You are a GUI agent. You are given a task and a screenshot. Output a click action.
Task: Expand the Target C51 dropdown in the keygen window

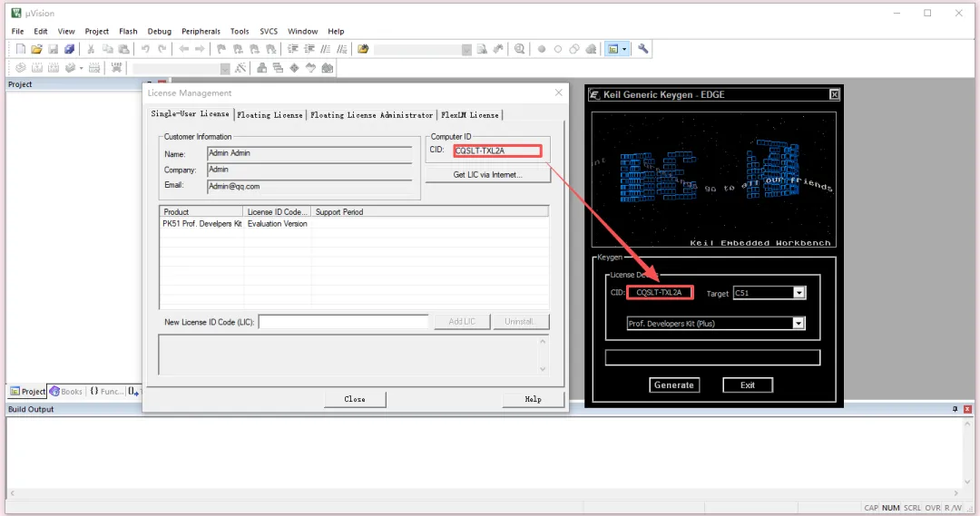799,293
